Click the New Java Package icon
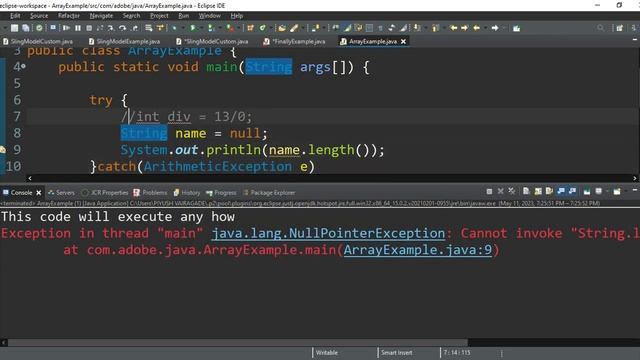The width and height of the screenshot is (640, 360). pyautogui.click(x=250, y=28)
